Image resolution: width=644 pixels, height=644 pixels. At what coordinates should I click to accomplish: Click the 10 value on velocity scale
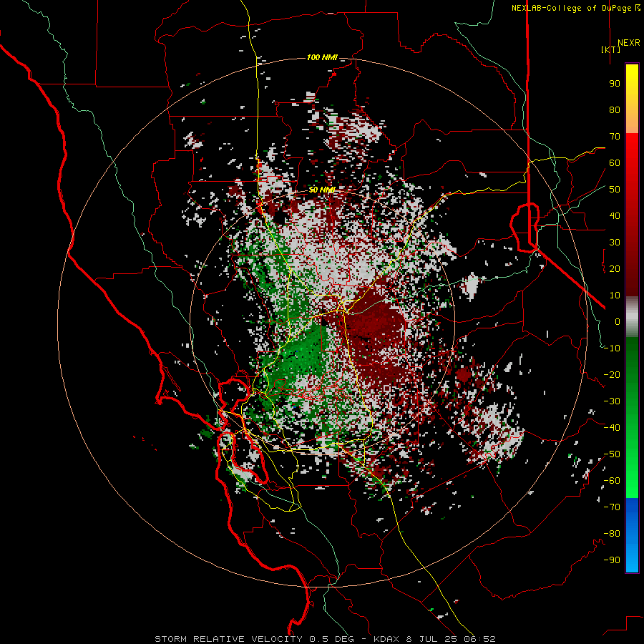[x=615, y=296]
